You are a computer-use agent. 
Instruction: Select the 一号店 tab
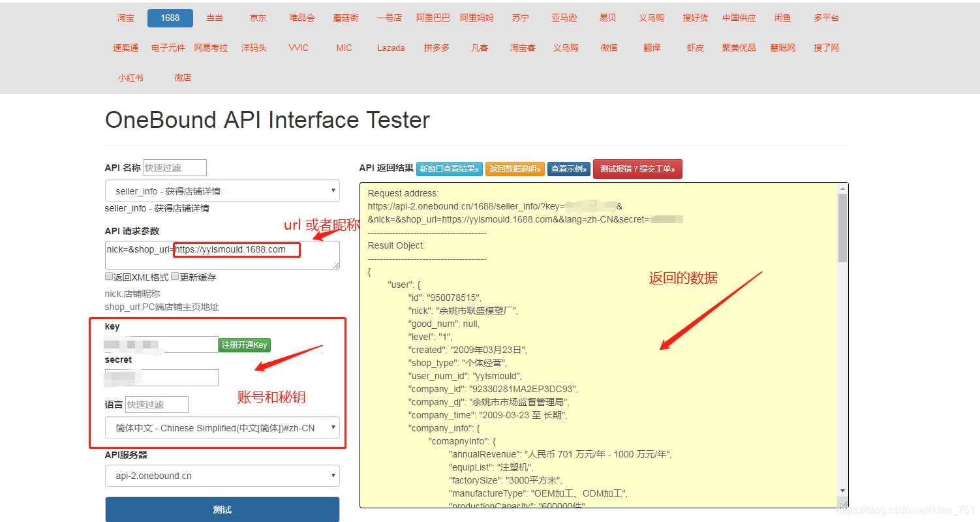coord(390,18)
